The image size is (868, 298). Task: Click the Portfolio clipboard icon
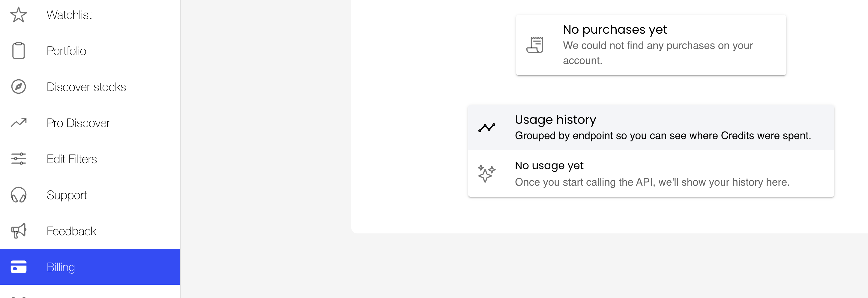coord(19,51)
